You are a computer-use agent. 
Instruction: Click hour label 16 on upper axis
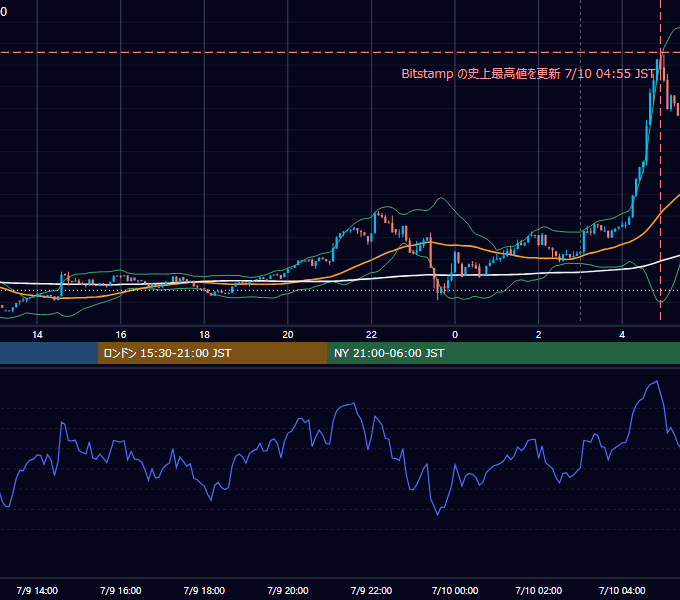[x=121, y=335]
